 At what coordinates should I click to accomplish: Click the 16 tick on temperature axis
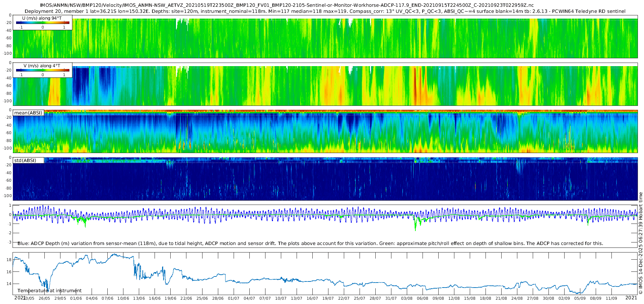click(x=9, y=272)
